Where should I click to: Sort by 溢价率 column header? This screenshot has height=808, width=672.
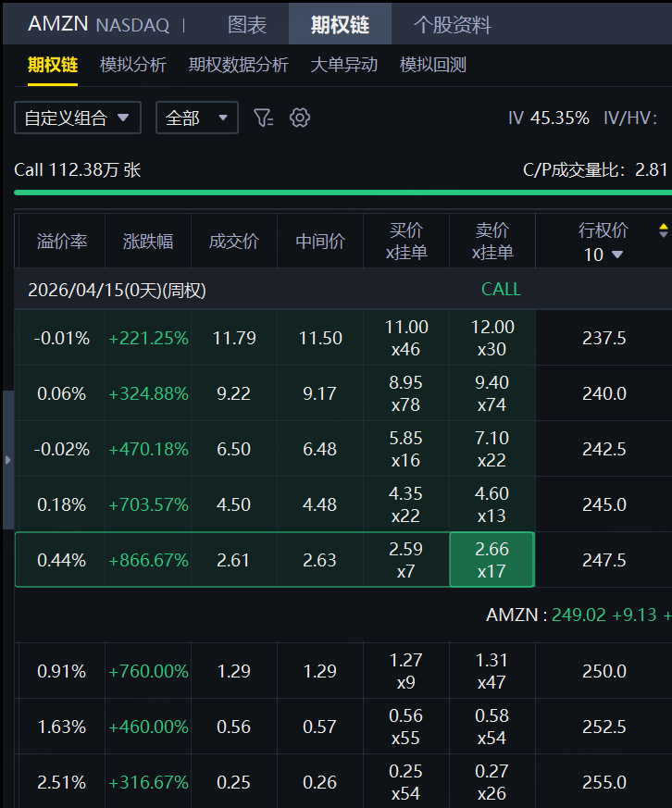pos(62,242)
